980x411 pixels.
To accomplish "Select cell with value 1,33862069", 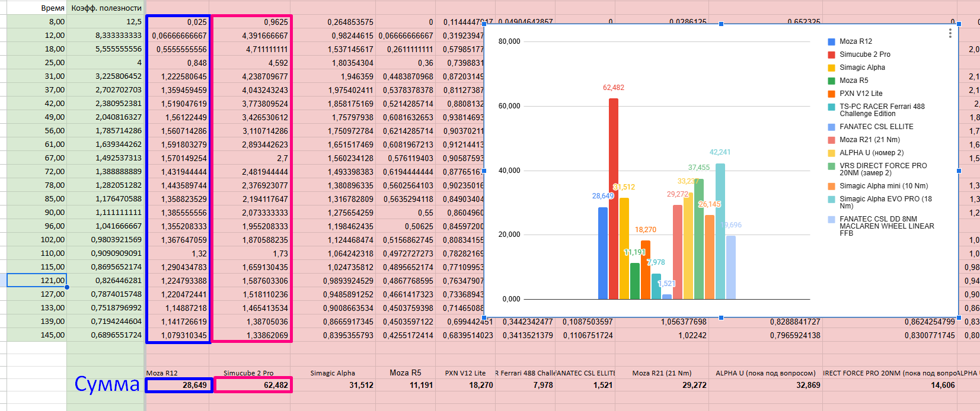I will [251, 335].
